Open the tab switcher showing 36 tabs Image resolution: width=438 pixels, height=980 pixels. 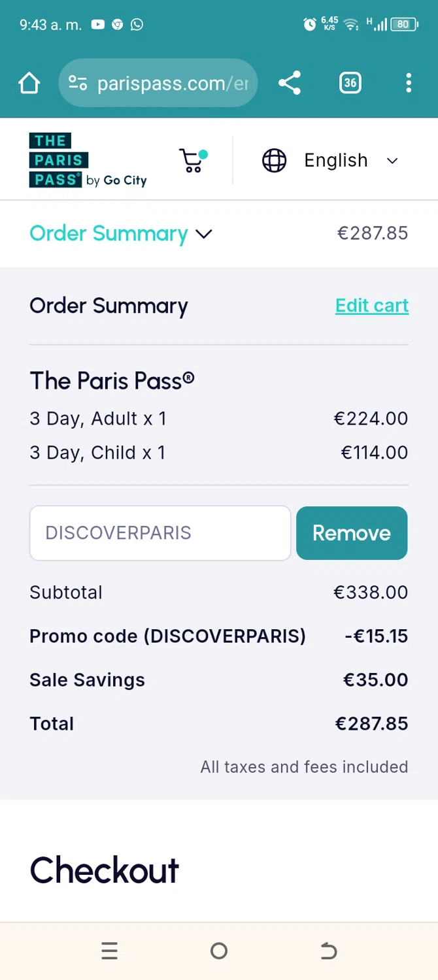click(x=350, y=83)
